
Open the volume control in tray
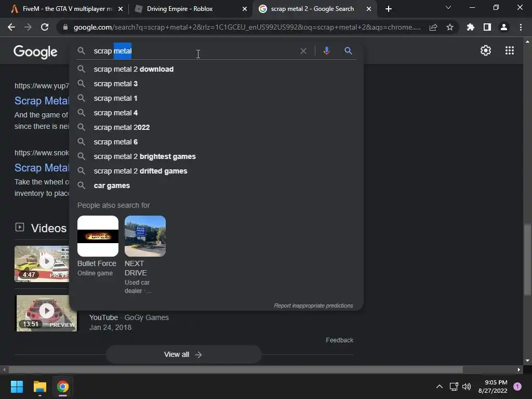[x=467, y=387]
